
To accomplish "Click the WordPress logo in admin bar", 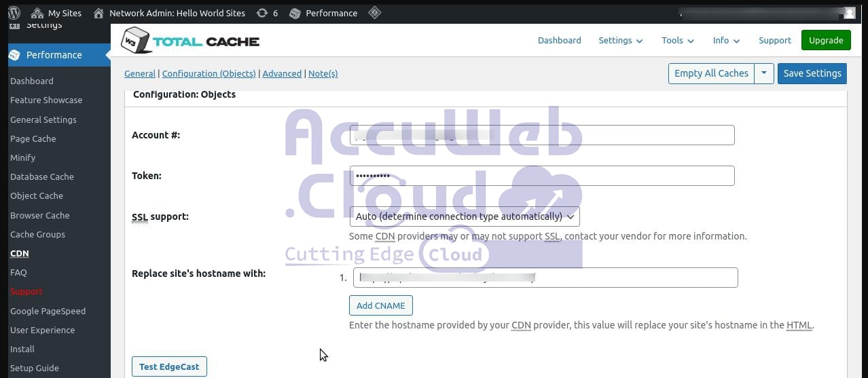I will (x=14, y=13).
